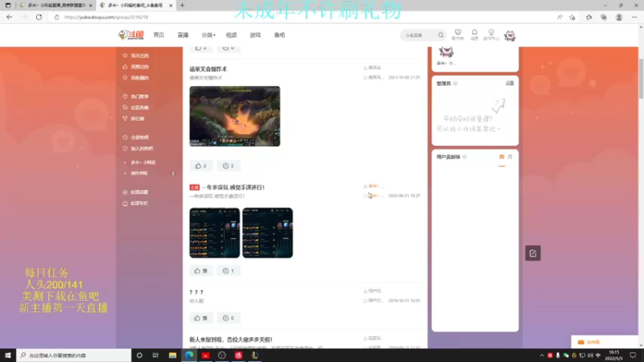Open author name of 德莱文会爆炸术 post

374,68
